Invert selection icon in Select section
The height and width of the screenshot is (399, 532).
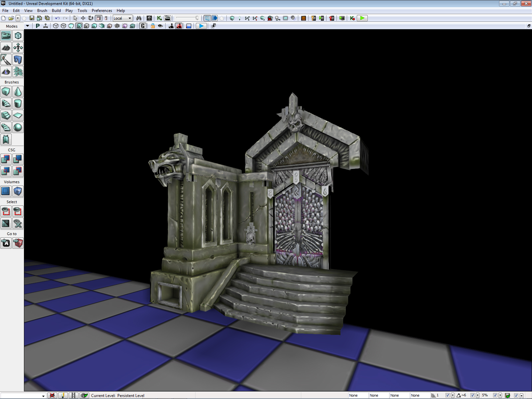(6, 223)
